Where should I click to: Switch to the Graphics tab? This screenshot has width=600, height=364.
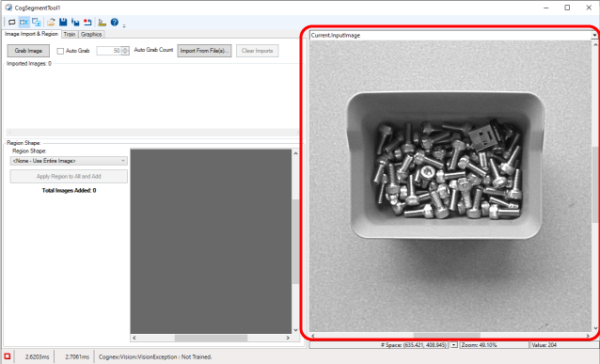click(91, 34)
